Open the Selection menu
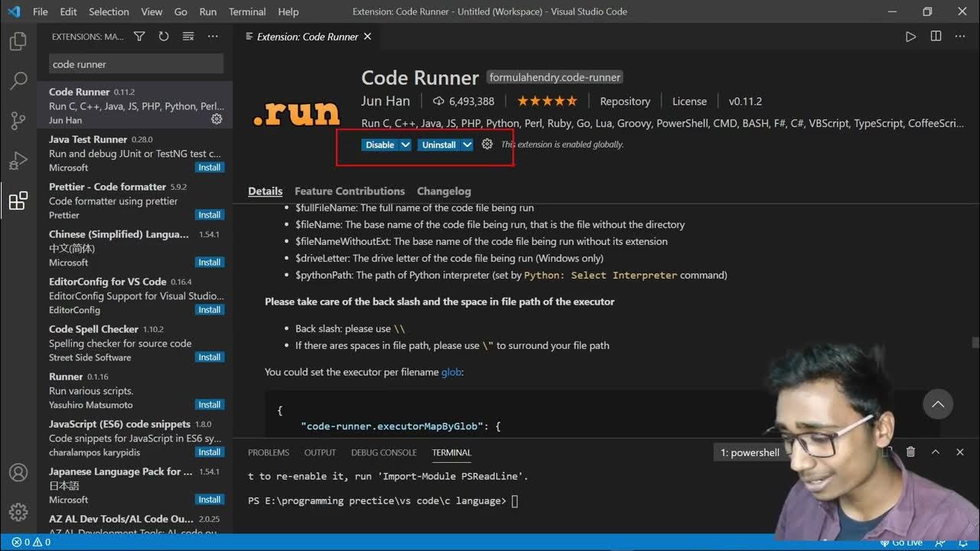The height and width of the screenshot is (551, 980). (109, 11)
